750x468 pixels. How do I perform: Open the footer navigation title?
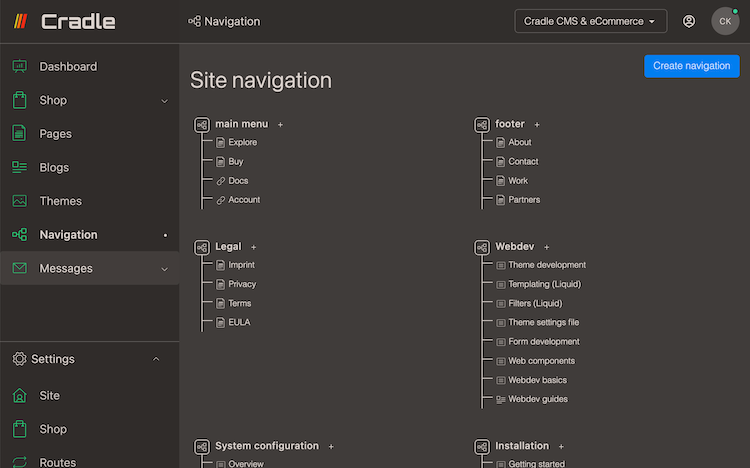(x=510, y=124)
